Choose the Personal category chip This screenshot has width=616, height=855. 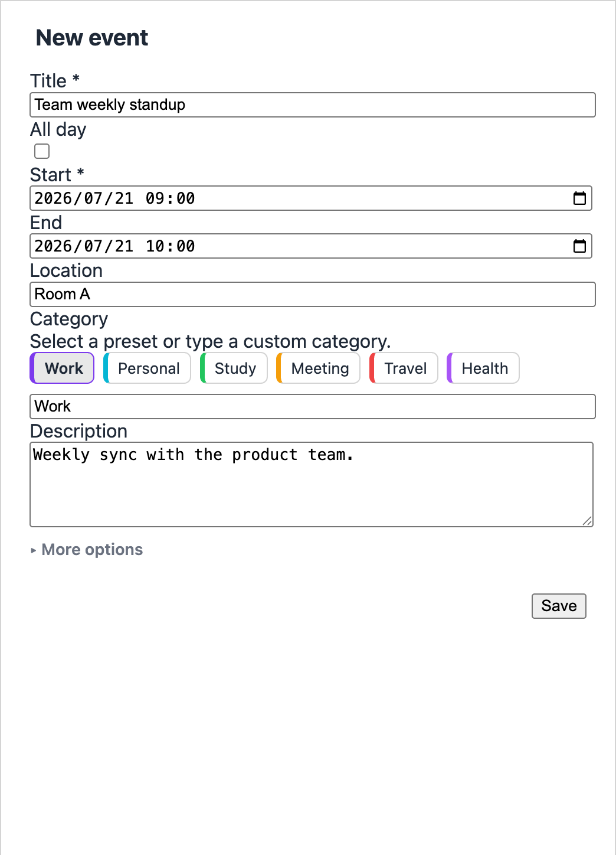tap(147, 368)
